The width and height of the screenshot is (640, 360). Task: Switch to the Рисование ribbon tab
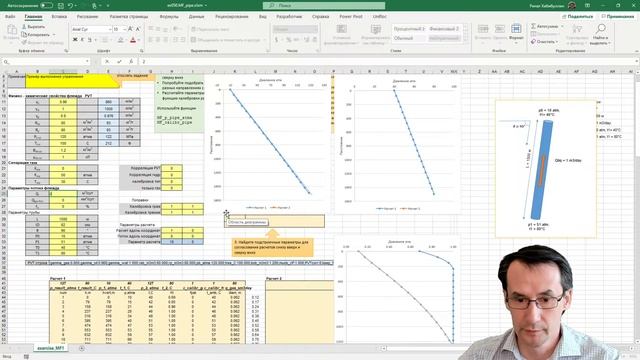[x=87, y=17]
